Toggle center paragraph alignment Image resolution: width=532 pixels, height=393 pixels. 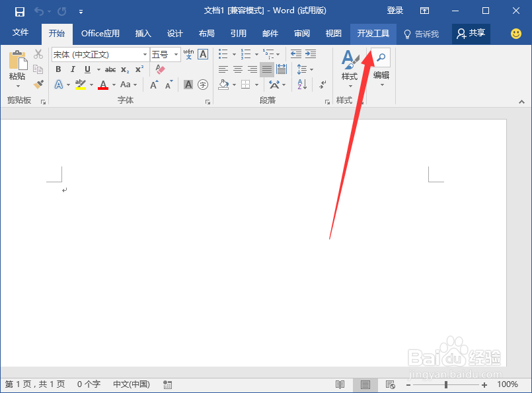tap(239, 69)
